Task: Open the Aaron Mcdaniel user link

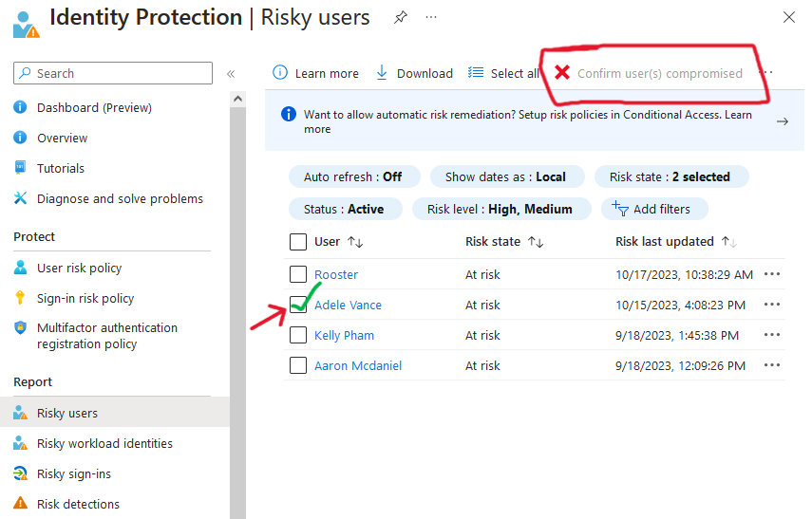Action: coord(358,366)
